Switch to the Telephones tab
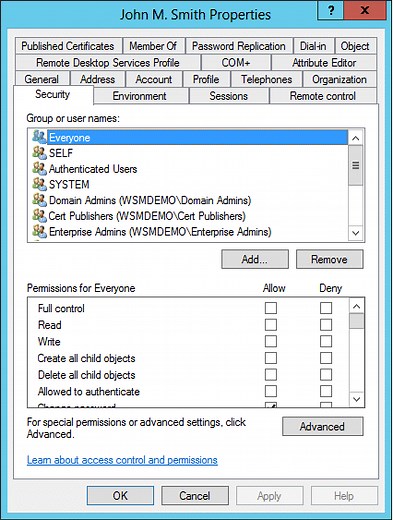 pyautogui.click(x=266, y=79)
